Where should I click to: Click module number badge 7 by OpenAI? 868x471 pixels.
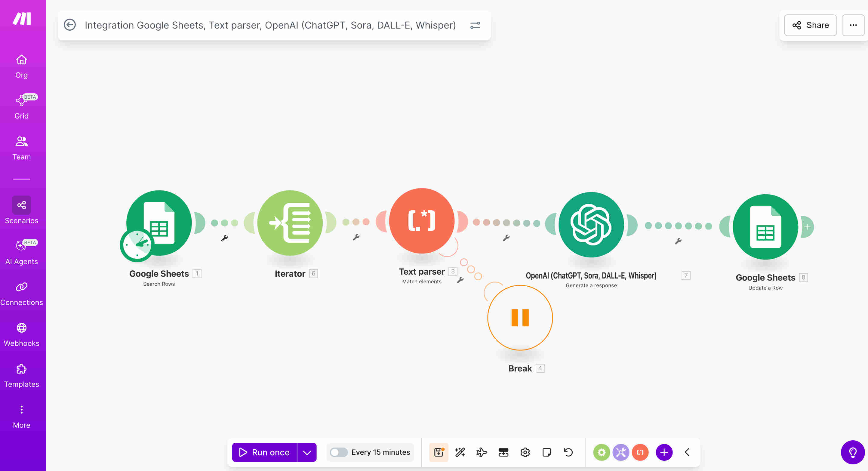tap(686, 275)
